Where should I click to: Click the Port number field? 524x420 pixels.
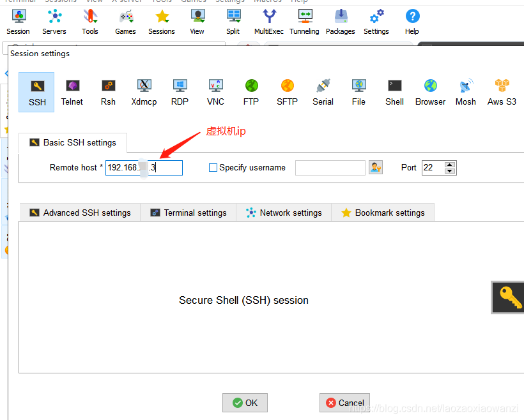tap(433, 168)
